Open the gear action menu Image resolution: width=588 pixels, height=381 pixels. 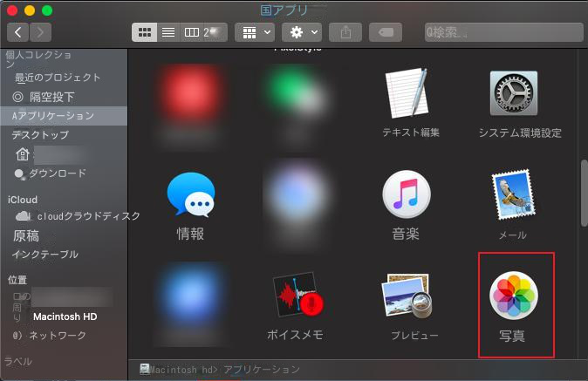(x=302, y=32)
